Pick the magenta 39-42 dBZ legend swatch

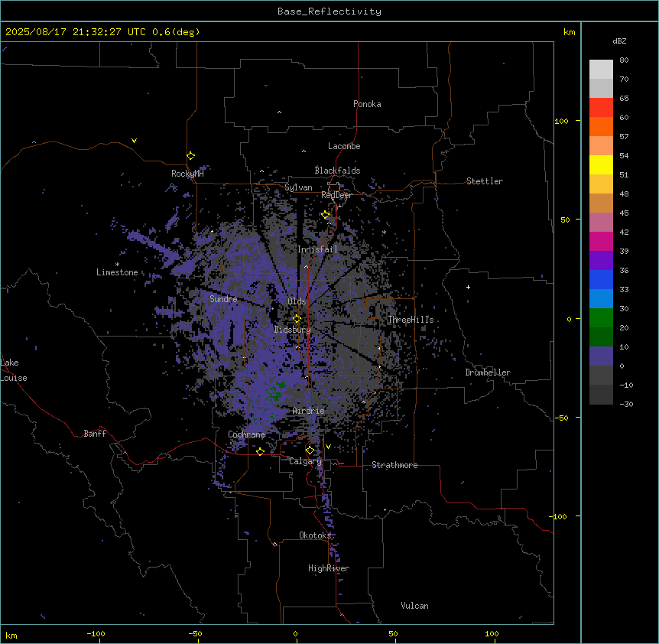click(x=601, y=241)
